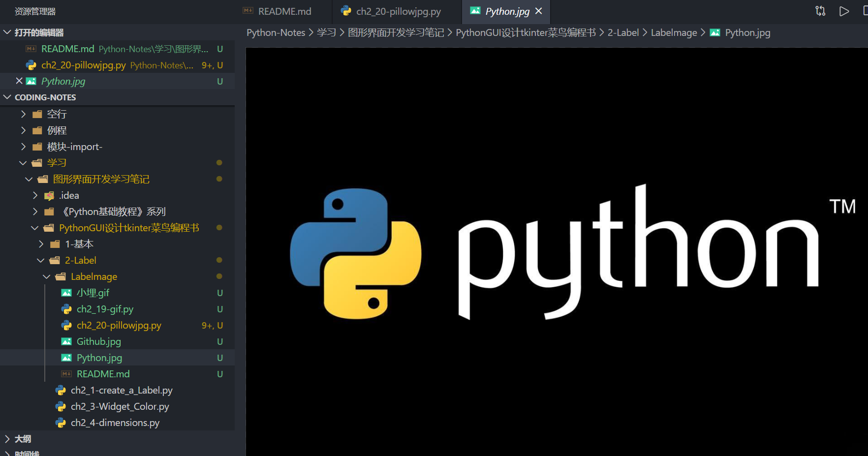Click the 资源管理器 explorer title

tap(35, 11)
